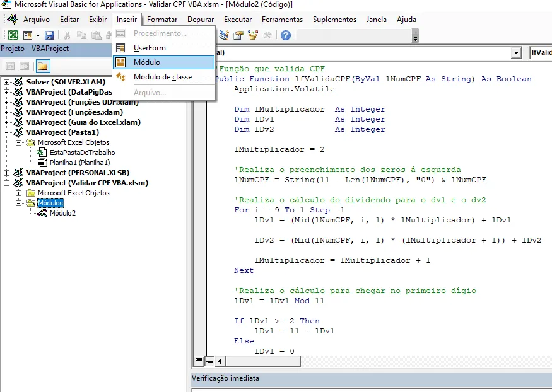Screen dimensions: 552x392
Task: Click the Módulo de classe menu icon
Action: coord(120,77)
